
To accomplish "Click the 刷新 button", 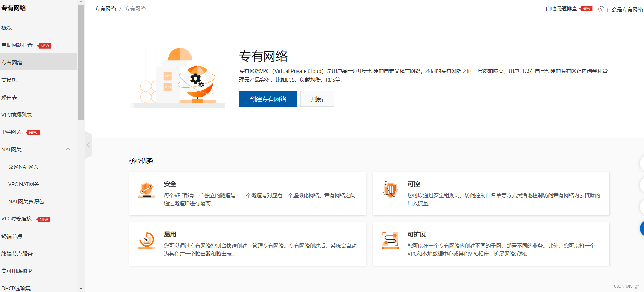I will pyautogui.click(x=317, y=99).
